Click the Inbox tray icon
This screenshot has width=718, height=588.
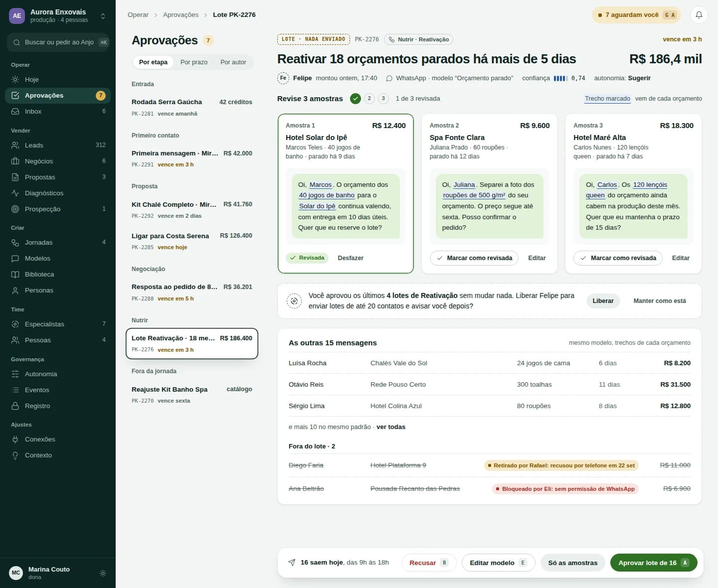[15, 111]
